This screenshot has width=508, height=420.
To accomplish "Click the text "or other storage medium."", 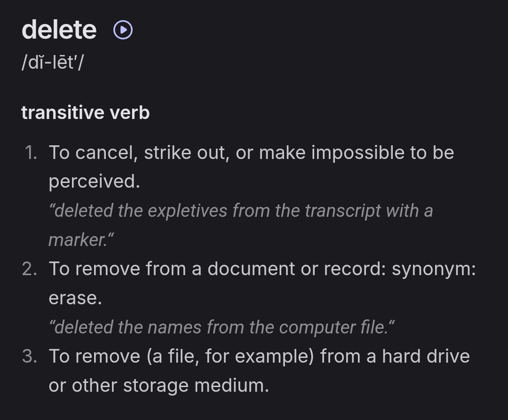I will pos(159,386).
